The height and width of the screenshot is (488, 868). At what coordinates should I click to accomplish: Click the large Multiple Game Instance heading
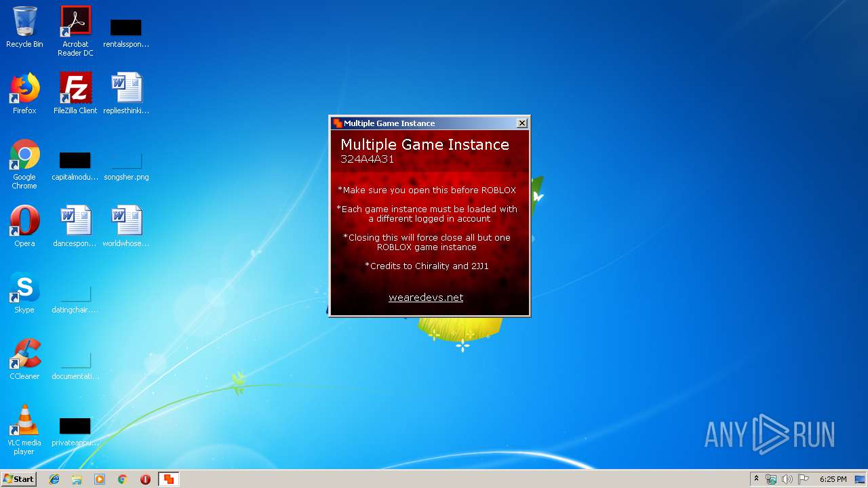(425, 144)
